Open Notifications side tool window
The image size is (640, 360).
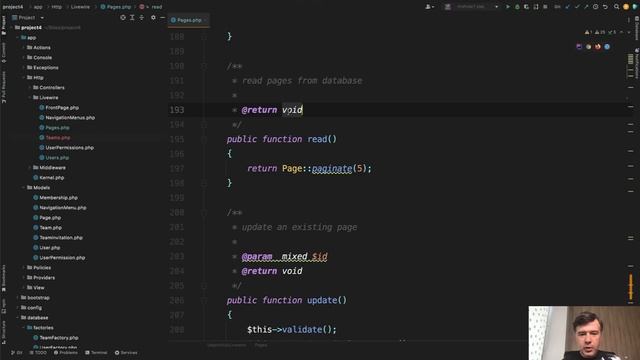(x=637, y=63)
